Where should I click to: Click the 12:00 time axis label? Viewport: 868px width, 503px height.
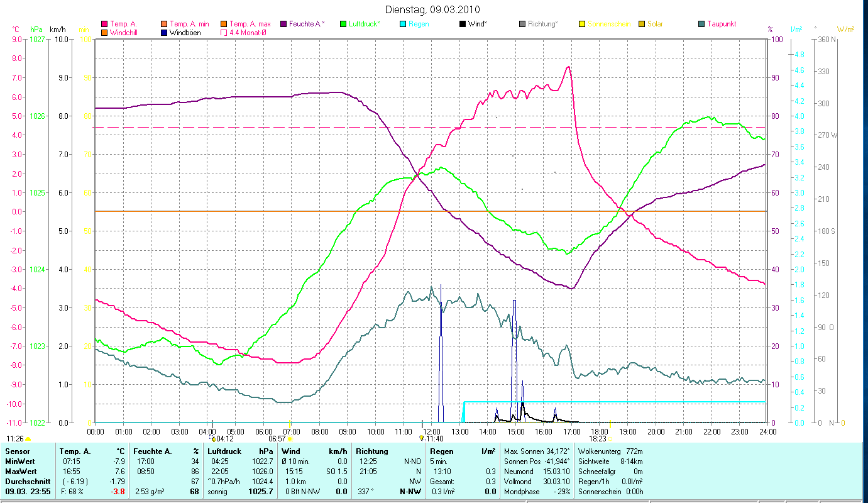click(431, 432)
